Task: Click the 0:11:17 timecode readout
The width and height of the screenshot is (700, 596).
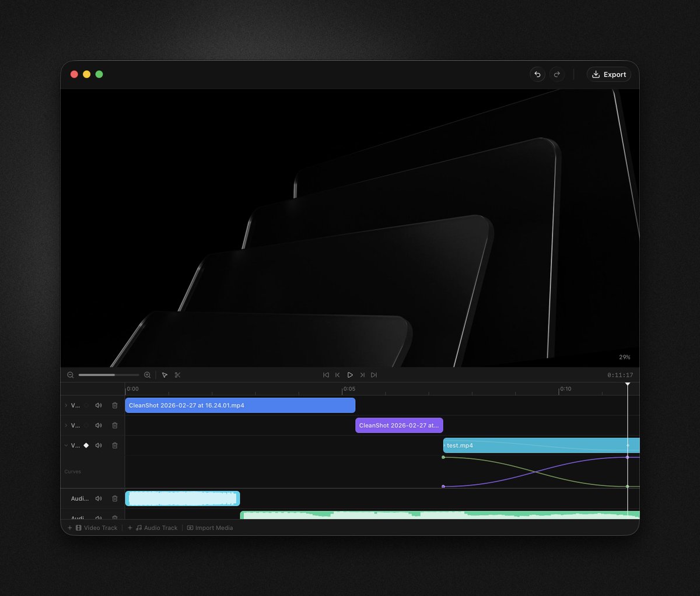Action: coord(620,375)
